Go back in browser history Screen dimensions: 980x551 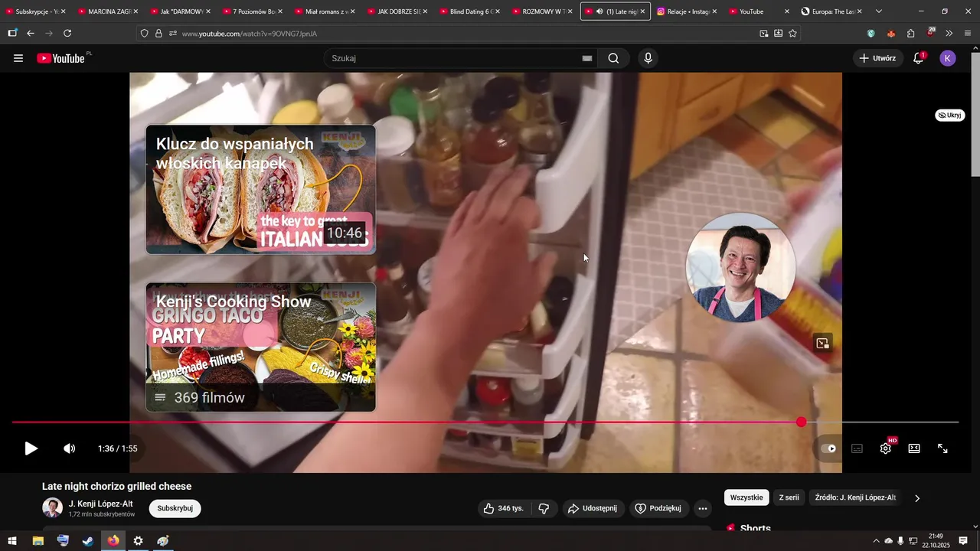(x=31, y=34)
